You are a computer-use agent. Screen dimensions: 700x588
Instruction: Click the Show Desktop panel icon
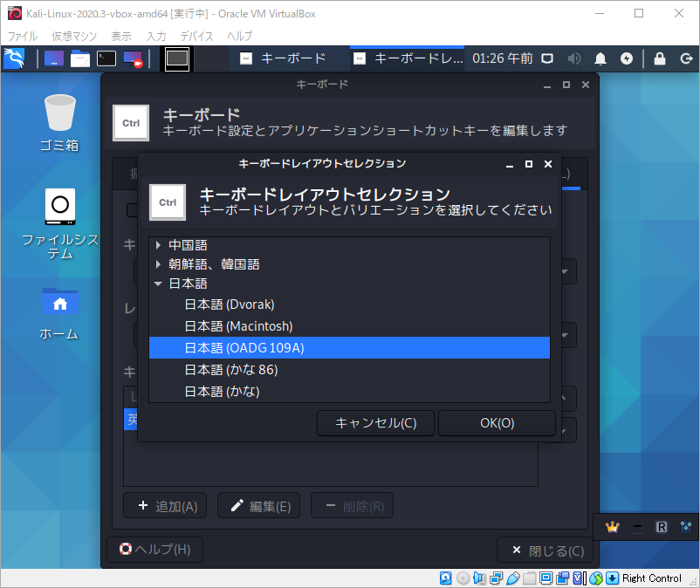pyautogui.click(x=53, y=58)
